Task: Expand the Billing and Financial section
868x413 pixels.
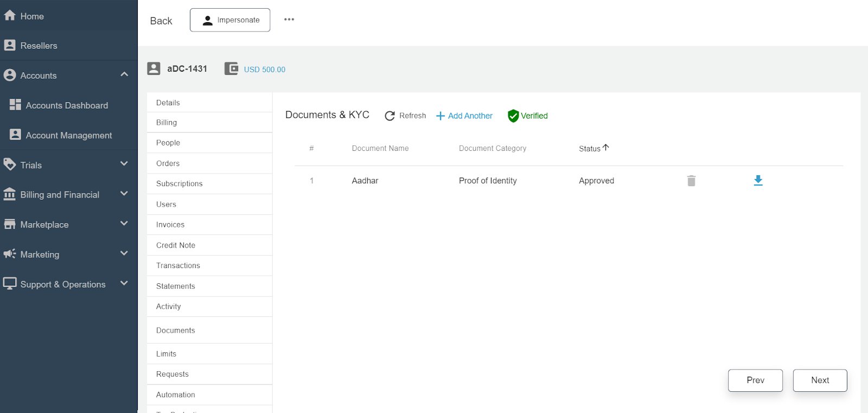Action: point(124,193)
